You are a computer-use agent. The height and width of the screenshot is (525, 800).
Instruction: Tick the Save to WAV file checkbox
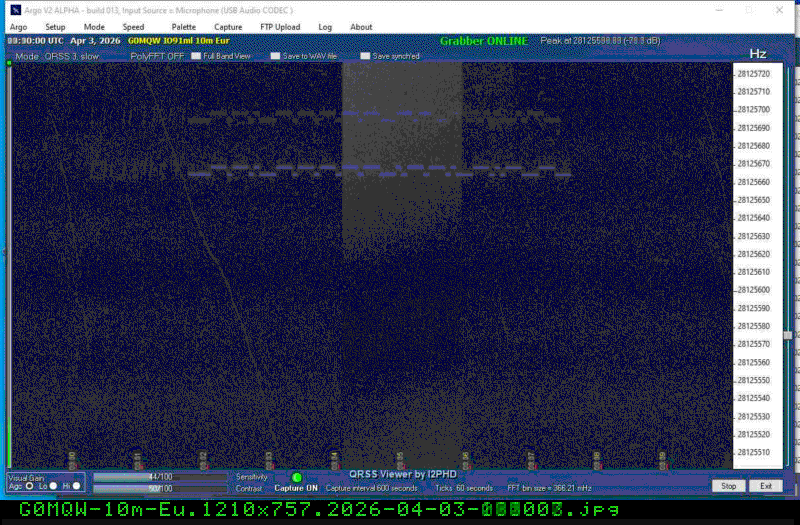[276, 56]
